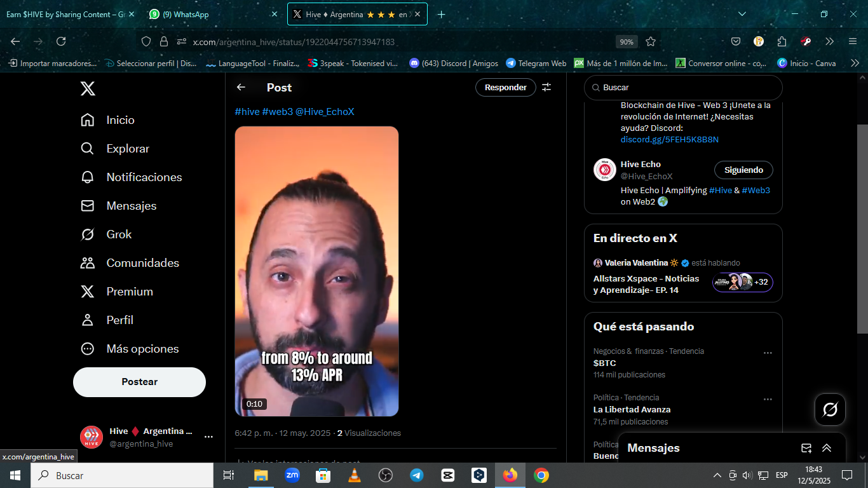Click the Postear button
The height and width of the screenshot is (488, 868).
click(139, 382)
